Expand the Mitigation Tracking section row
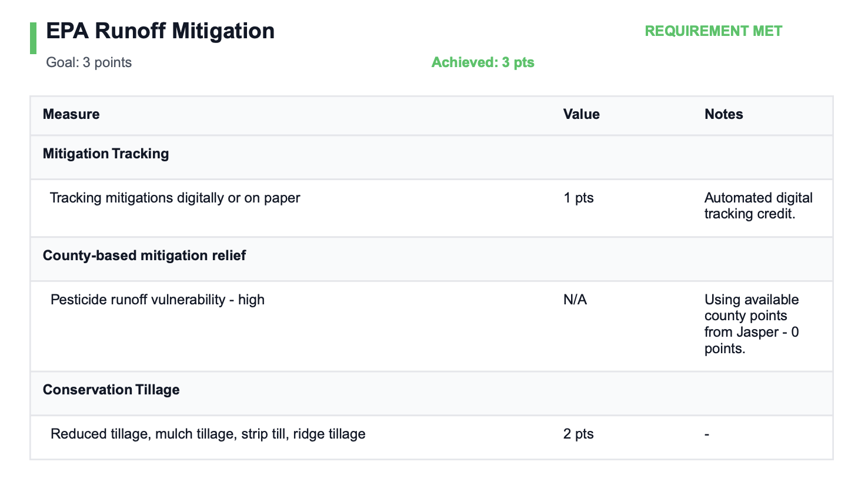The image size is (868, 478). click(x=105, y=153)
